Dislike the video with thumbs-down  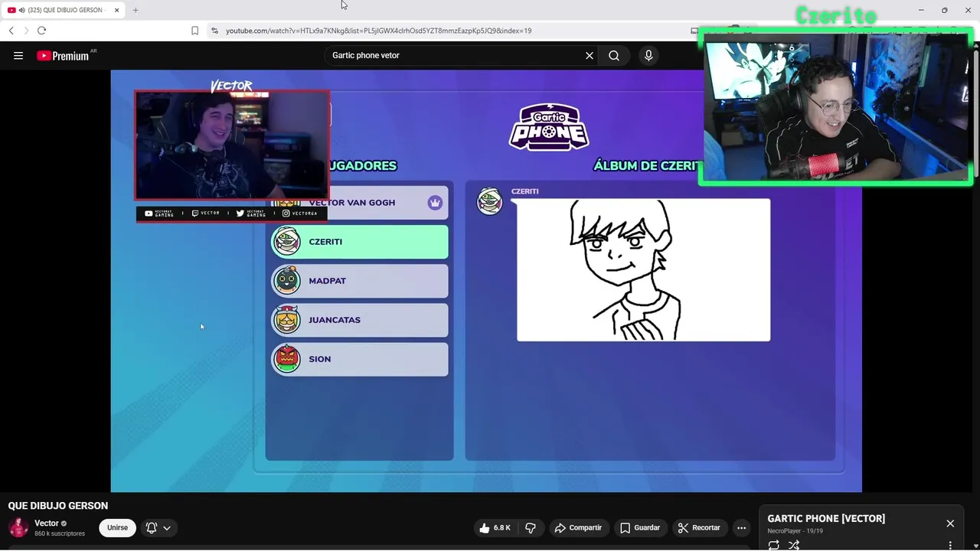pos(531,528)
